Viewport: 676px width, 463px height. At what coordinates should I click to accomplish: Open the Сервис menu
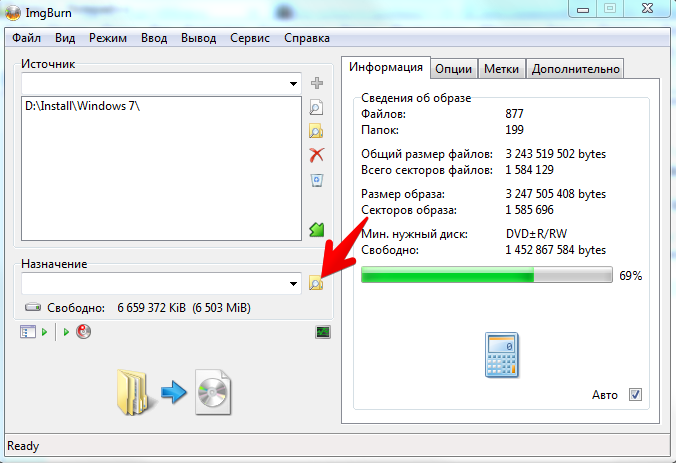point(250,38)
